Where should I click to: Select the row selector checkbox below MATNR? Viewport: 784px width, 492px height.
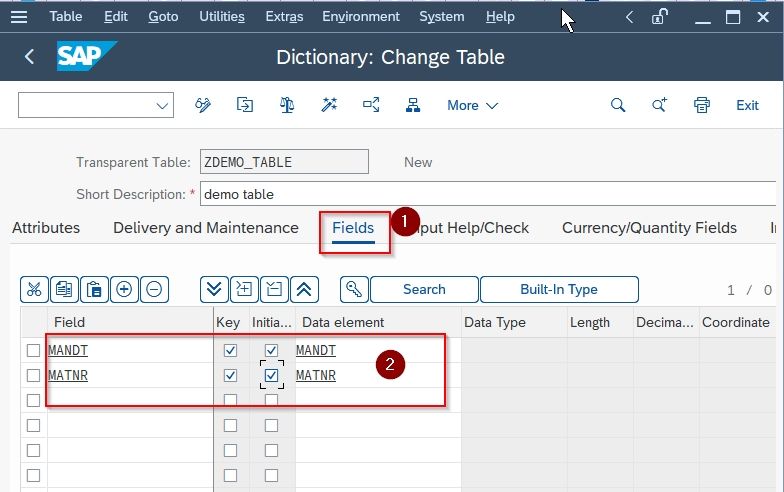click(x=33, y=400)
